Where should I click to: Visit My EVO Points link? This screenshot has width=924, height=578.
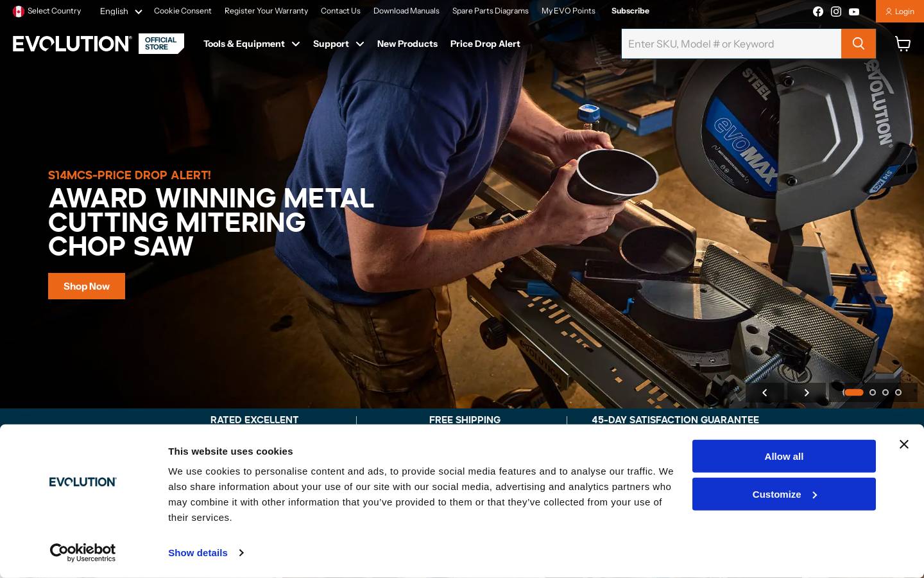(x=569, y=11)
